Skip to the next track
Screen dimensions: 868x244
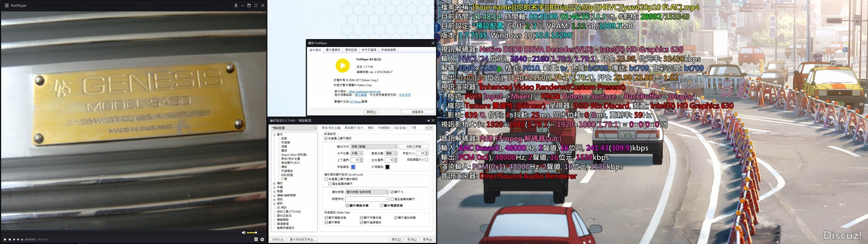click(x=18, y=239)
